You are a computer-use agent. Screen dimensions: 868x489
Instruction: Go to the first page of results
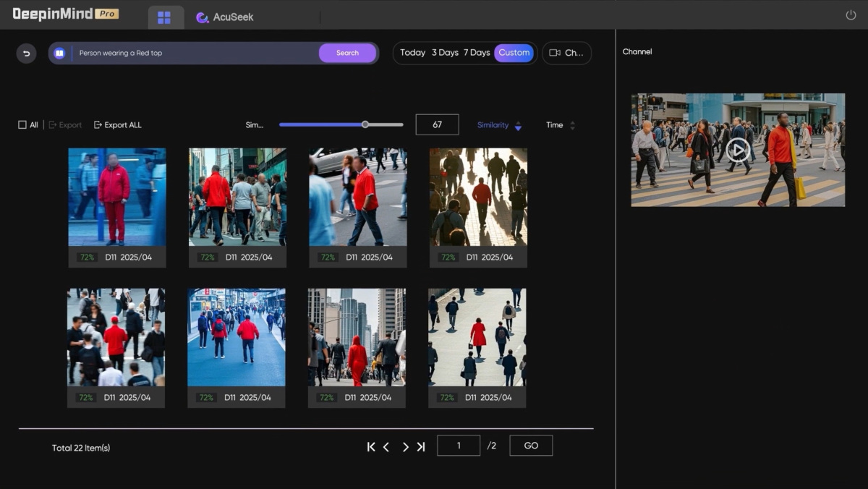click(x=371, y=447)
